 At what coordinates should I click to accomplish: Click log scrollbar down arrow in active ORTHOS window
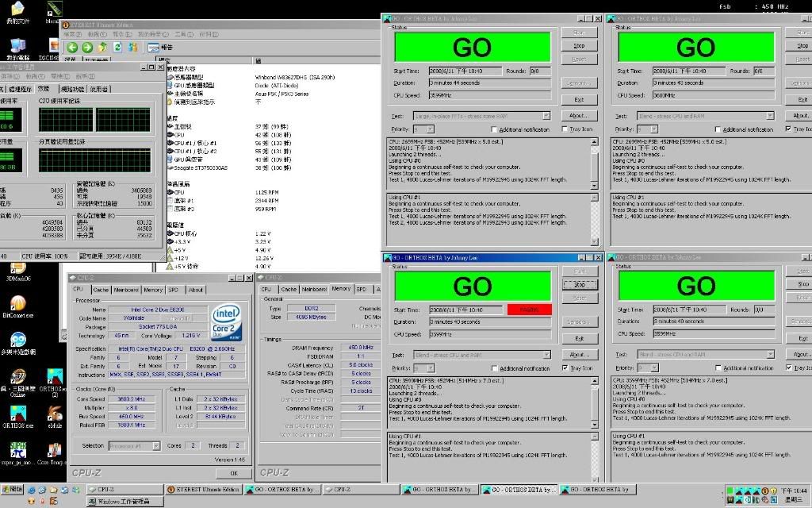tap(594, 425)
